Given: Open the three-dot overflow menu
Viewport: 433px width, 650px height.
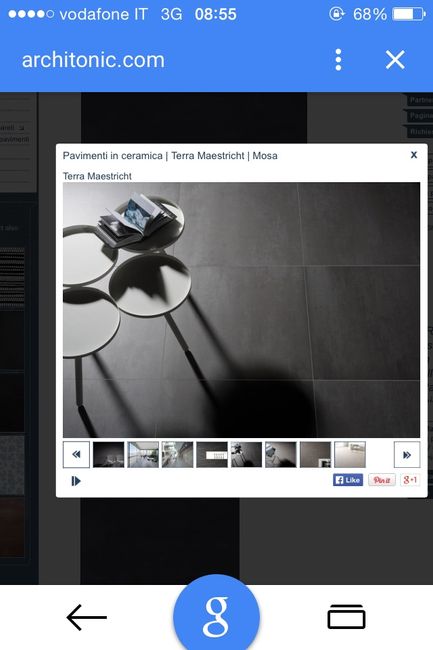Looking at the screenshot, I should [x=338, y=60].
